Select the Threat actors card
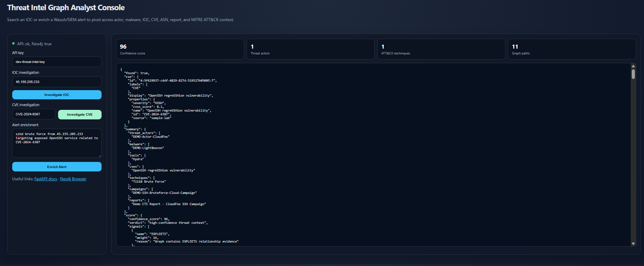 pos(310,49)
